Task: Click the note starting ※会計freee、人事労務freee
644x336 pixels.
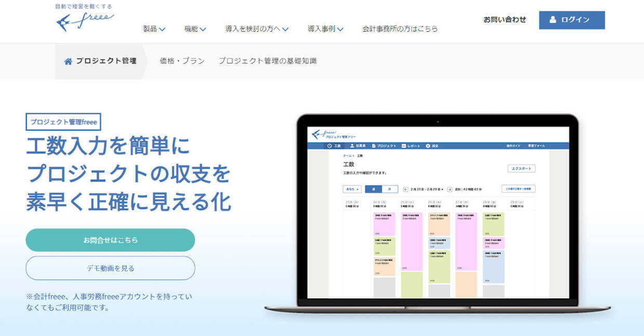Action: click(109, 302)
